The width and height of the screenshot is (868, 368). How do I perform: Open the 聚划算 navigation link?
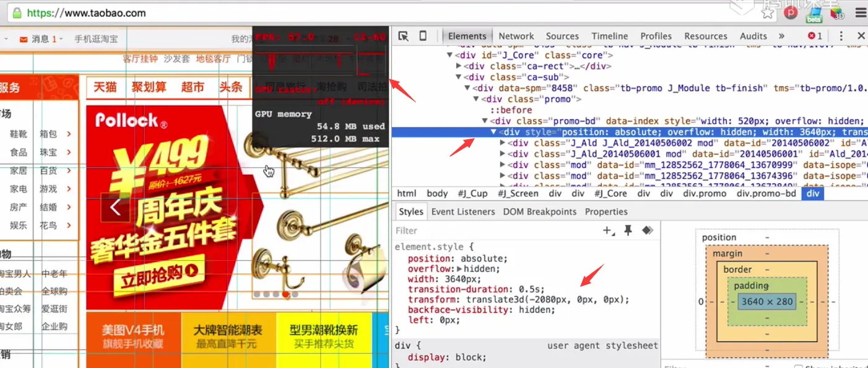[149, 87]
